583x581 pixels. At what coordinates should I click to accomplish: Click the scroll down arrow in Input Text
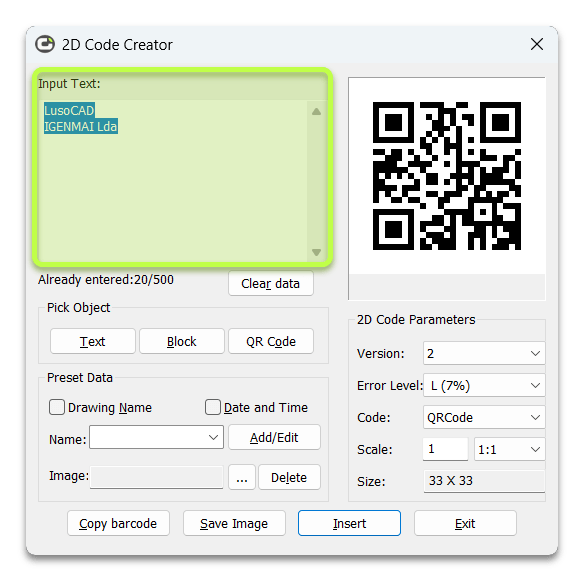316,252
